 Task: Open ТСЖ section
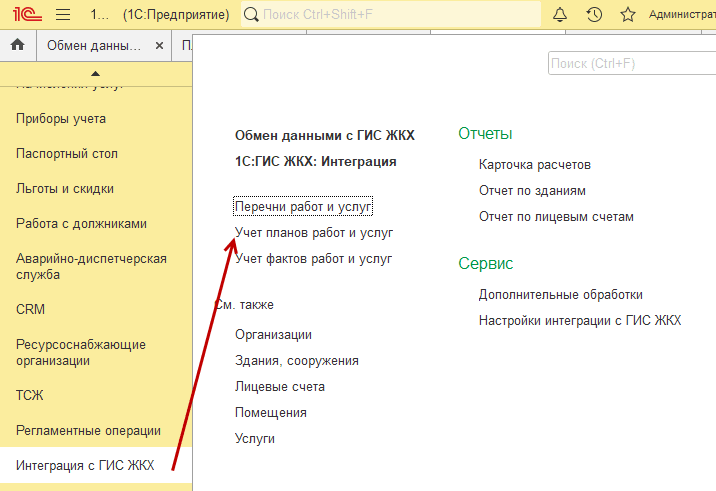click(x=29, y=395)
